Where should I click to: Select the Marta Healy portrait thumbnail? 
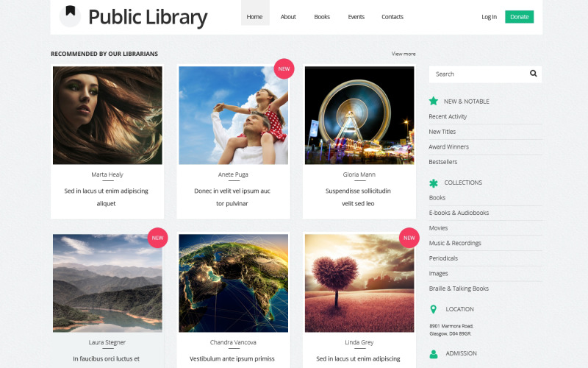click(x=107, y=115)
